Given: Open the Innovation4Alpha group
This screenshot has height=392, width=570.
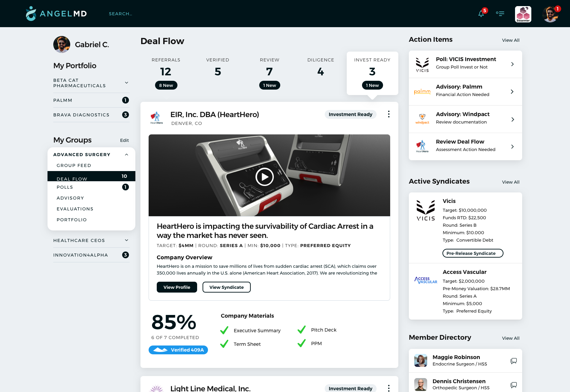Looking at the screenshot, I should click(91, 255).
